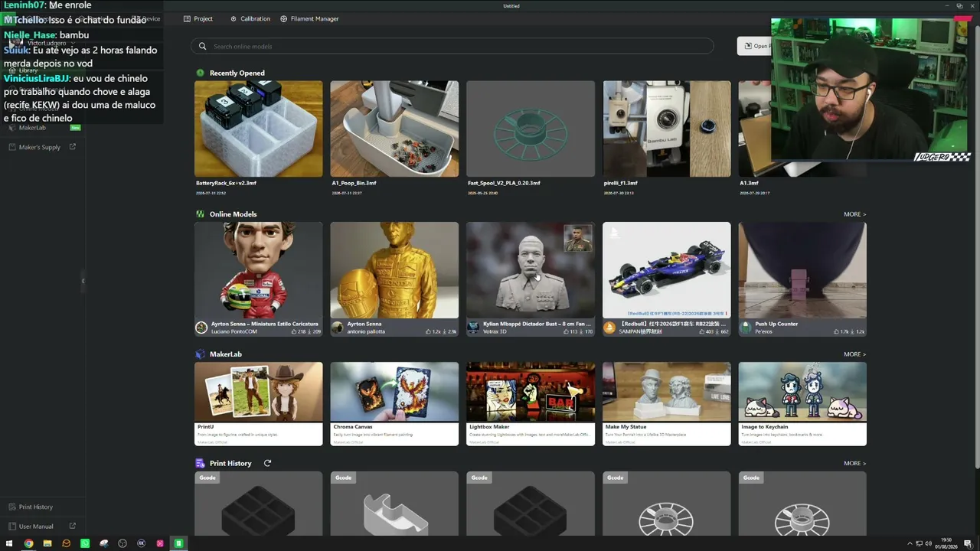The image size is (980, 551).
Task: Open the Image to Keychain tool
Action: click(802, 404)
